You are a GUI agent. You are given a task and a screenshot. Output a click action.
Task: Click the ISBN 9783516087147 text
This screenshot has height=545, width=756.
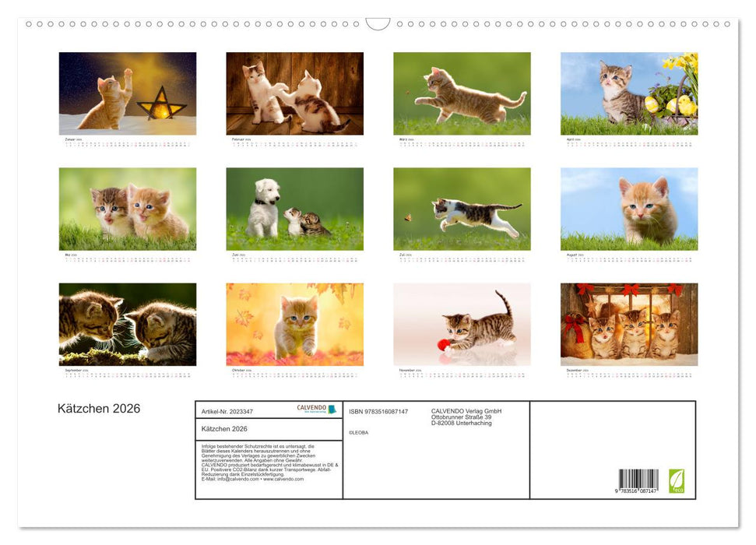tap(378, 411)
